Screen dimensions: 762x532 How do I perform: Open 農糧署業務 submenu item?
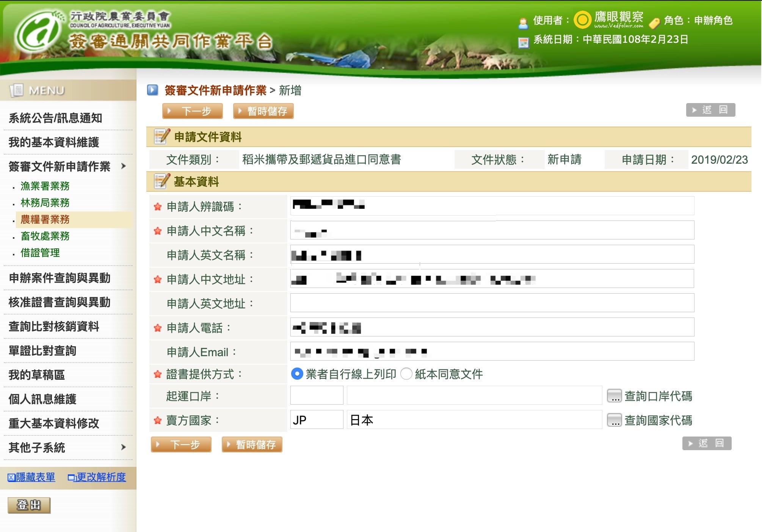pyautogui.click(x=45, y=219)
